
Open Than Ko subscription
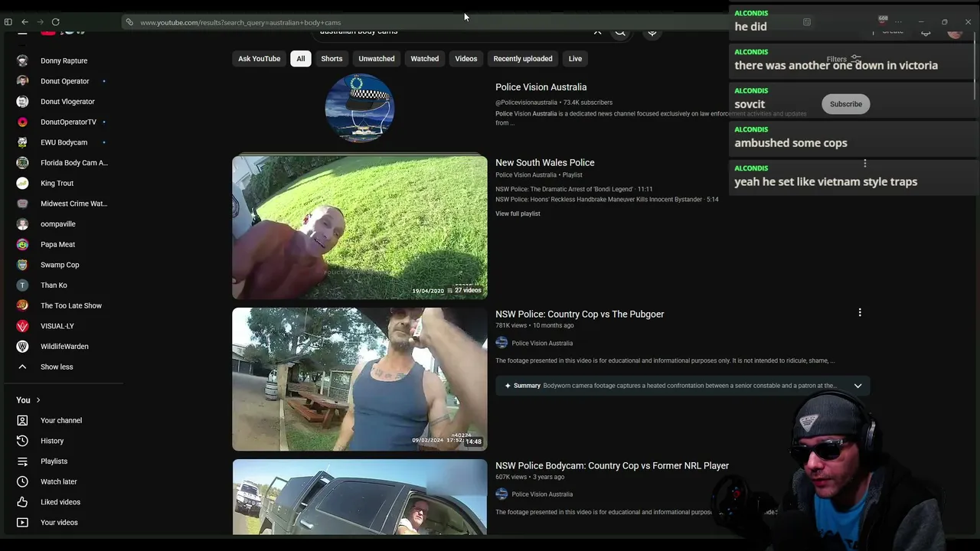point(54,285)
